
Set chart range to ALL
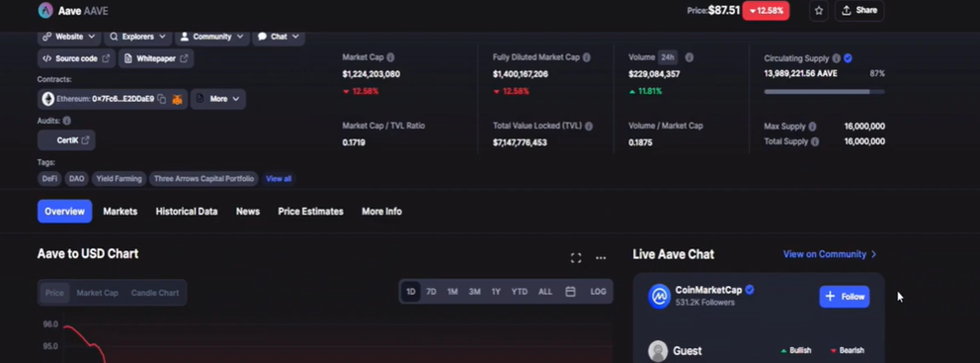(x=545, y=292)
